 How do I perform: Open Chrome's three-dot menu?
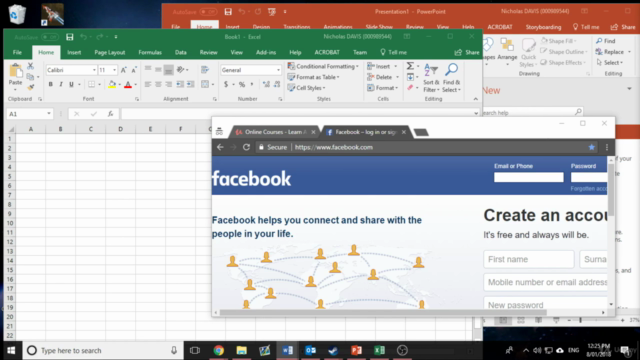tap(607, 147)
